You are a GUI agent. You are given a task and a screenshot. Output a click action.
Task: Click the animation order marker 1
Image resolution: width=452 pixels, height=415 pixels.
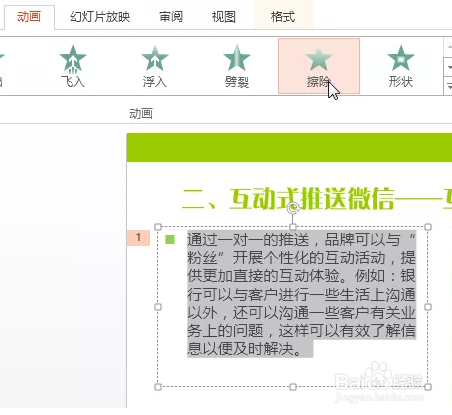[138, 238]
